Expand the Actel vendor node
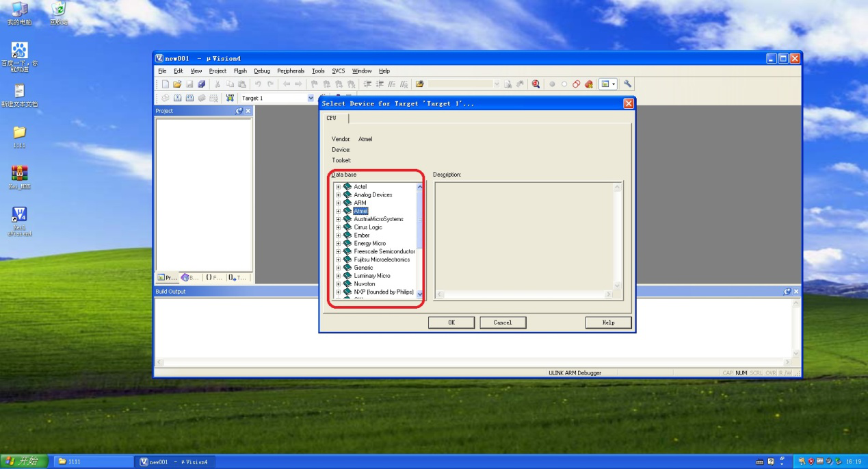 pos(338,187)
